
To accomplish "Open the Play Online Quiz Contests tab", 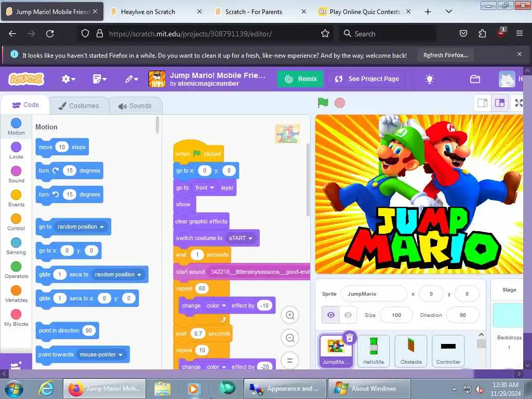I will tap(365, 12).
